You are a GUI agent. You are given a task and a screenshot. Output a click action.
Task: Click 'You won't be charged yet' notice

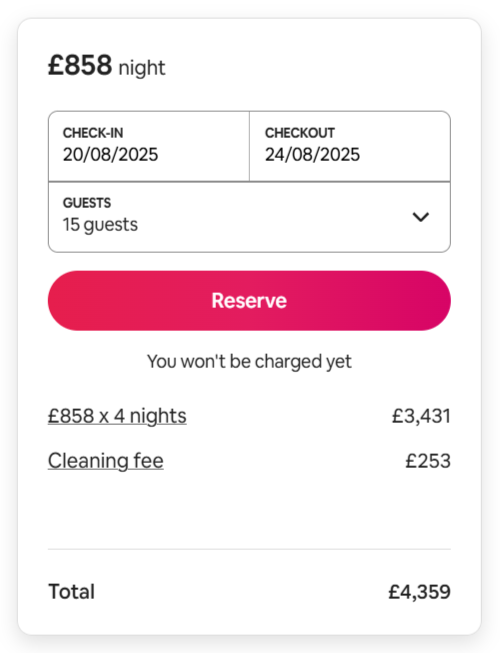249,361
